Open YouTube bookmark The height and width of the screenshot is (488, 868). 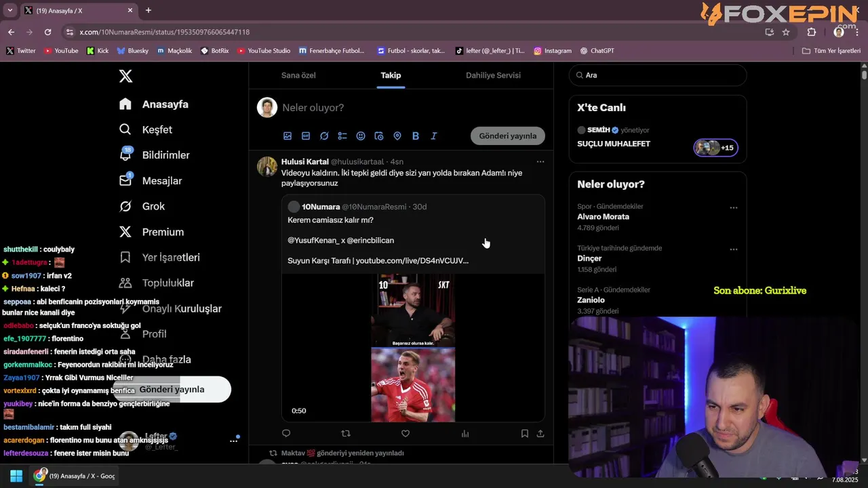61,51
